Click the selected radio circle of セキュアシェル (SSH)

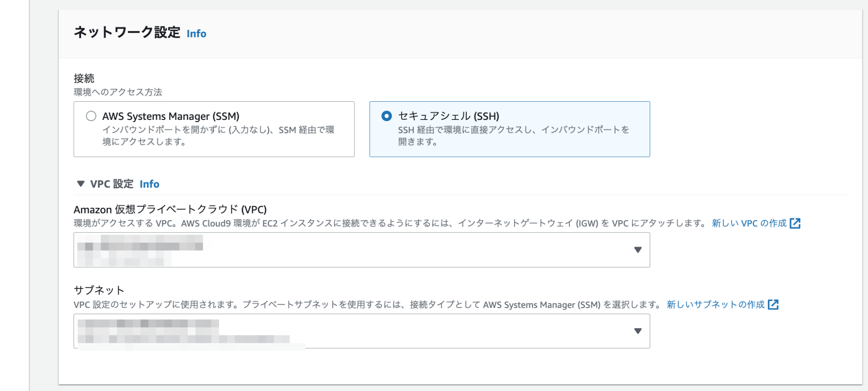(388, 116)
